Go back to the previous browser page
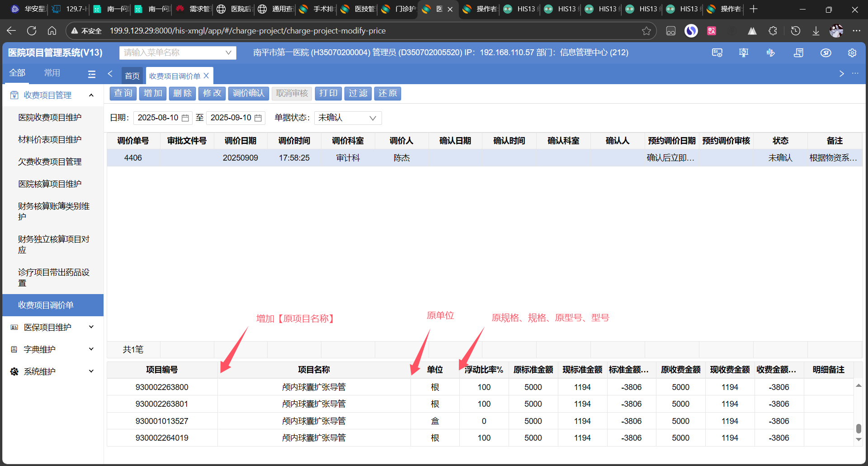 (11, 31)
